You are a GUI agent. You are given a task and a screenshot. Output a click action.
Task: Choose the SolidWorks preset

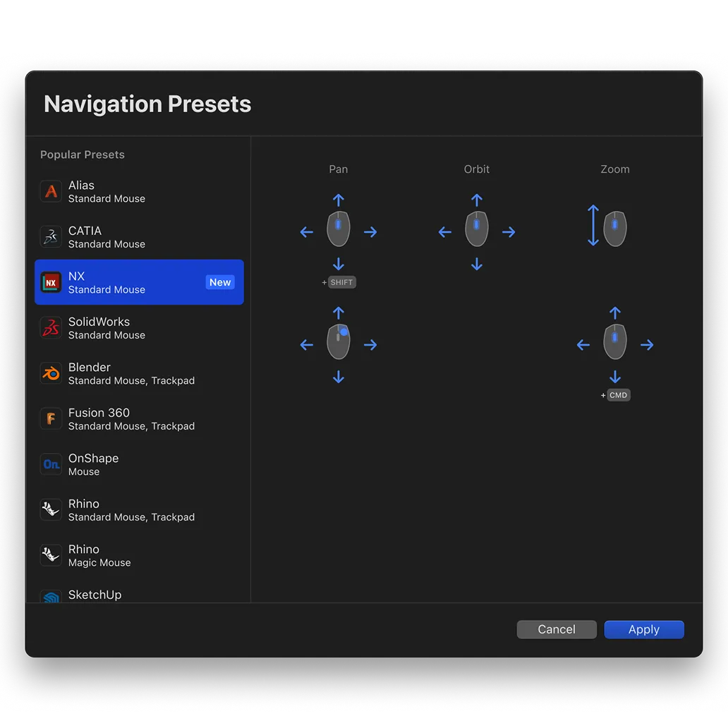(x=139, y=328)
